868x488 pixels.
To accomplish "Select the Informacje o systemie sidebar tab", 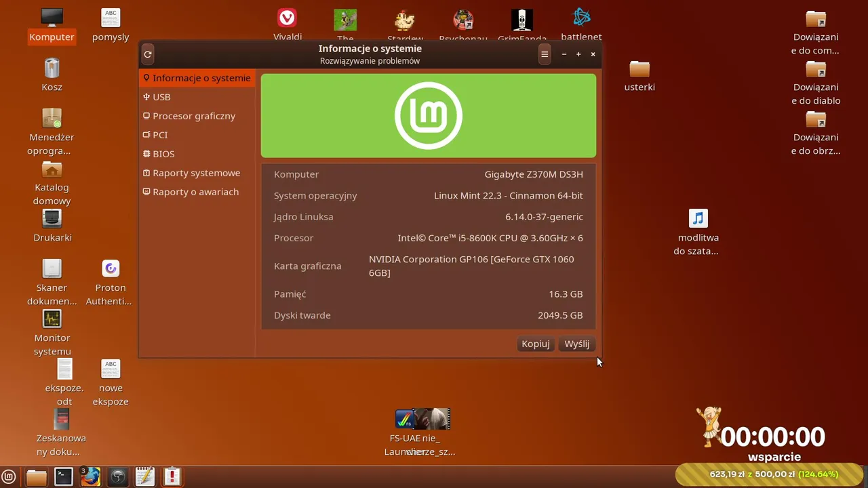I will (197, 78).
